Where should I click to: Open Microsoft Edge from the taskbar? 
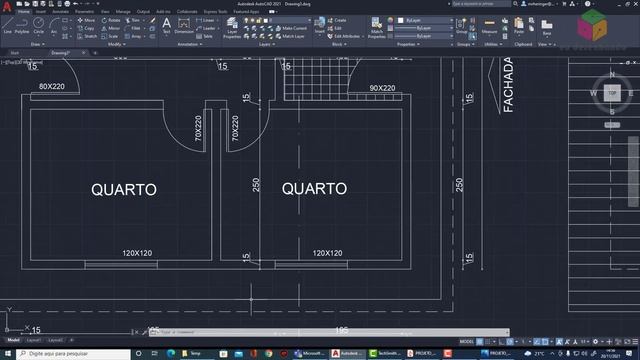pyautogui.click(x=171, y=353)
